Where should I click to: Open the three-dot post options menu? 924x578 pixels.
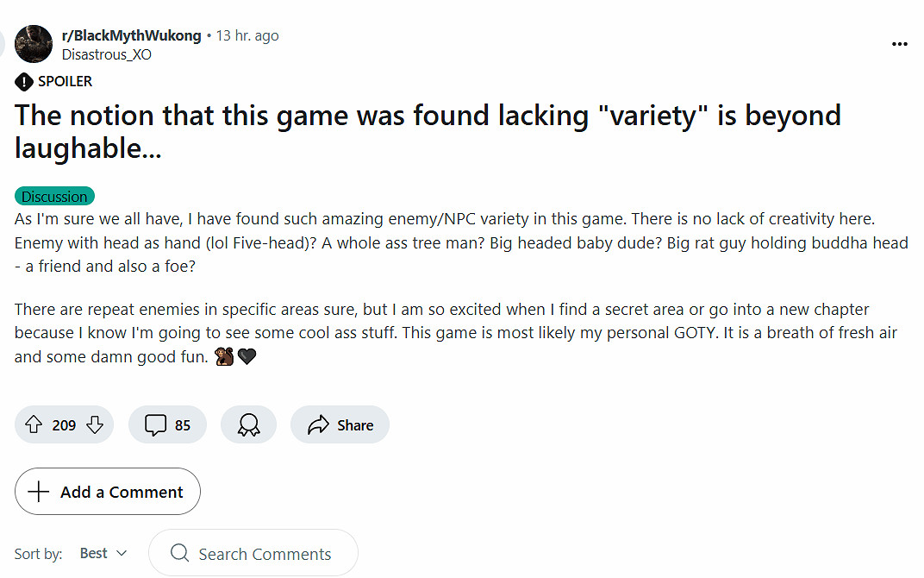(x=900, y=44)
